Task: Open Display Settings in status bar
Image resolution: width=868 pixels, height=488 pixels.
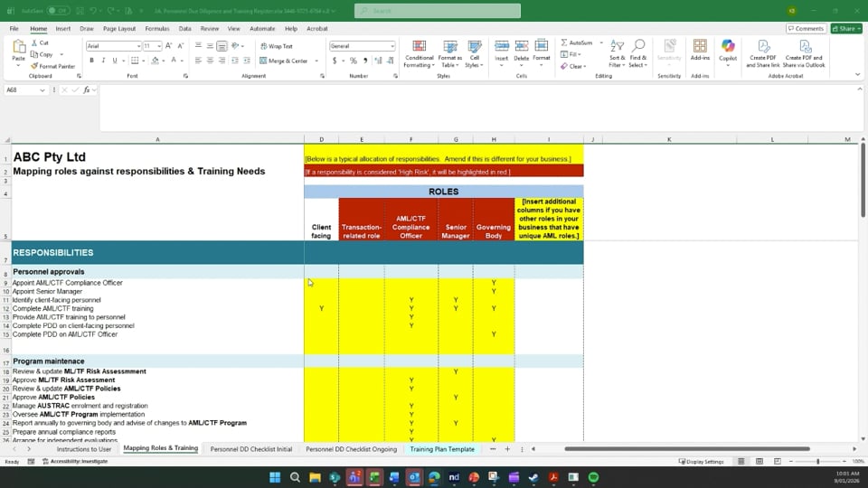Action: coord(701,462)
